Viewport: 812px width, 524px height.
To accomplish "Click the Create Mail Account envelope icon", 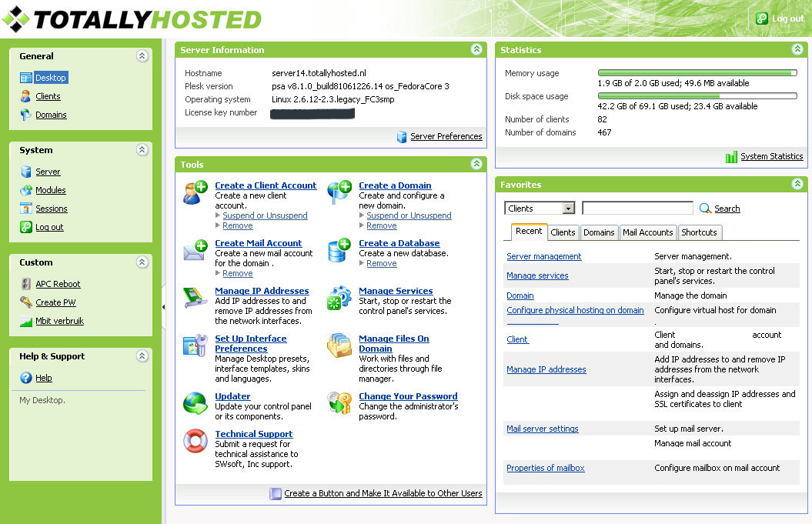I will (195, 250).
